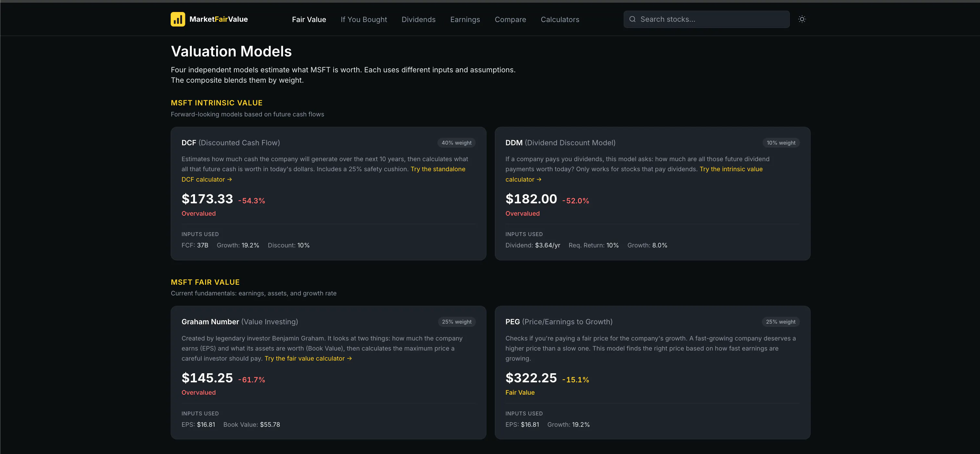Click the -54.3% percentage on DCF card
Image resolution: width=980 pixels, height=454 pixels.
pos(251,201)
